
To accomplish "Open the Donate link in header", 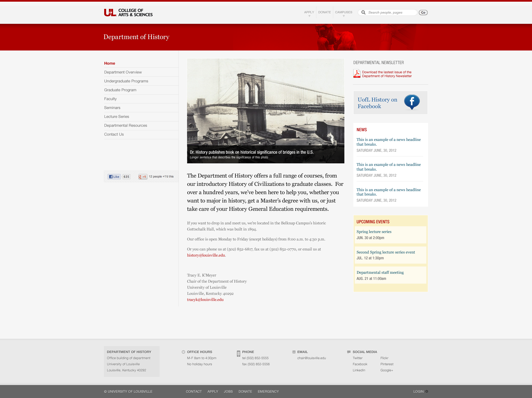I will click(324, 12).
